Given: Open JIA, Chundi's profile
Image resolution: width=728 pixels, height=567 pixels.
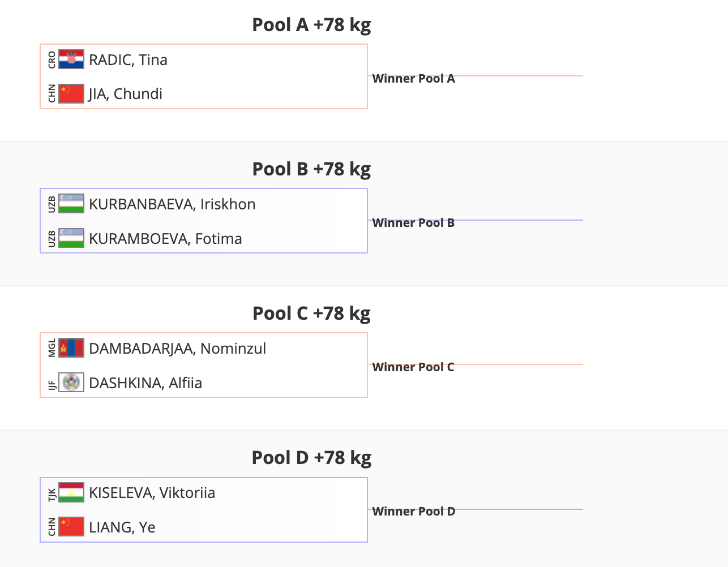Looking at the screenshot, I should 126,94.
